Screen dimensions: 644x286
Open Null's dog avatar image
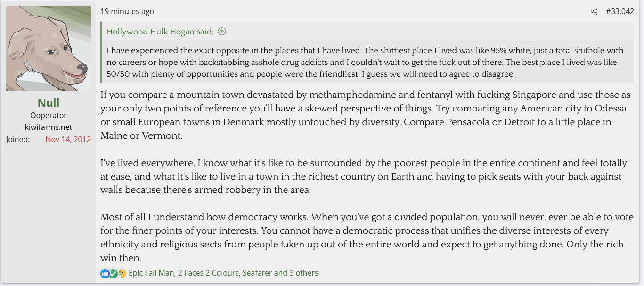click(x=49, y=48)
